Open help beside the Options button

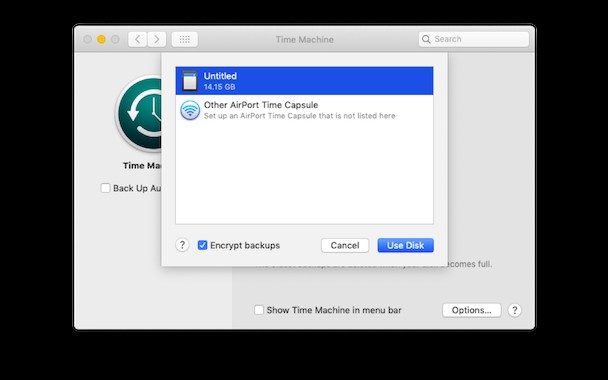tap(515, 310)
